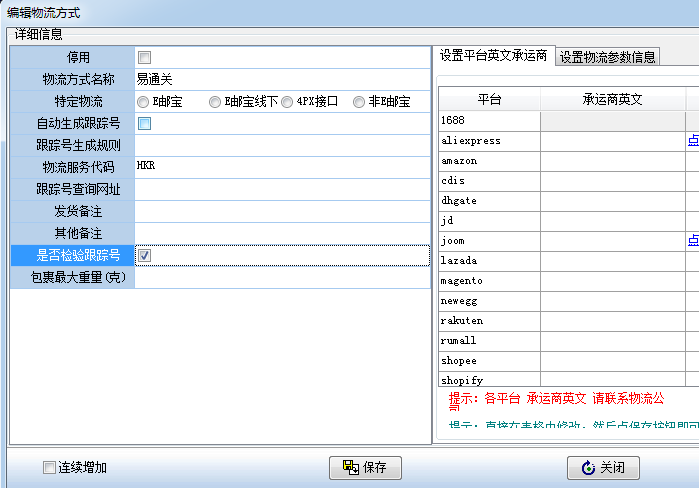This screenshot has height=488, width=699.
Task: Open the 设置物流参数信息 tab
Action: [608, 57]
